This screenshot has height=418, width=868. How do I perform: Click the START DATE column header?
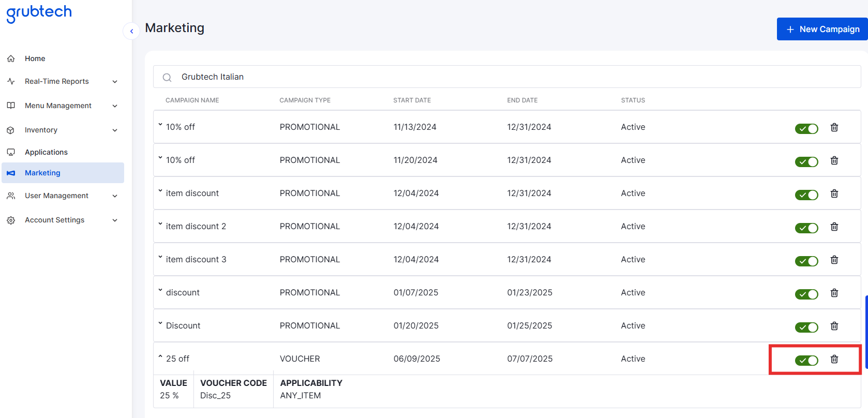pos(412,100)
